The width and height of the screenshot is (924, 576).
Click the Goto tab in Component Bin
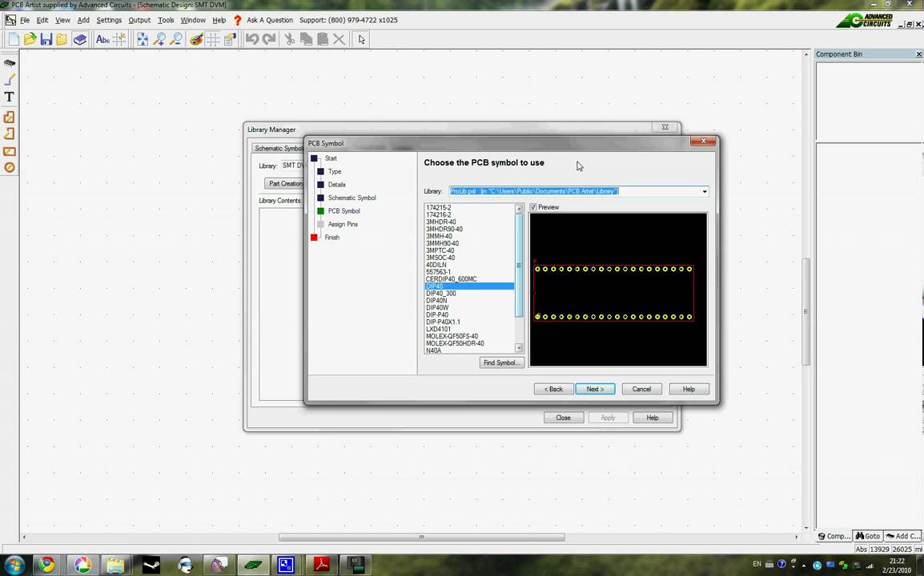tap(868, 536)
